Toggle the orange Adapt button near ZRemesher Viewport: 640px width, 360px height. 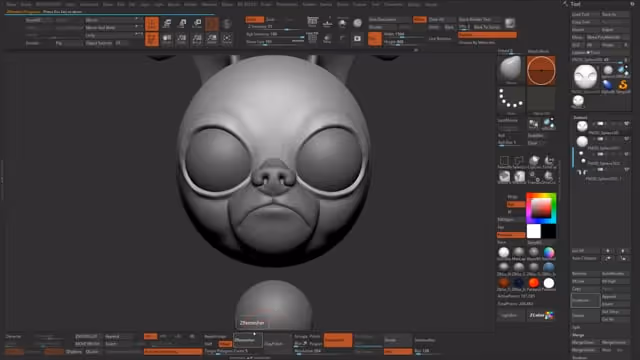(x=225, y=344)
